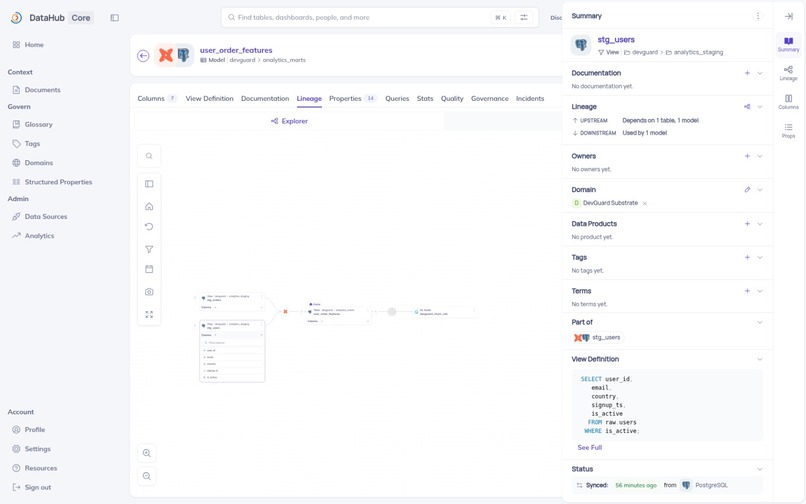
Task: Open the Lineage tab in right rail
Action: point(788,73)
